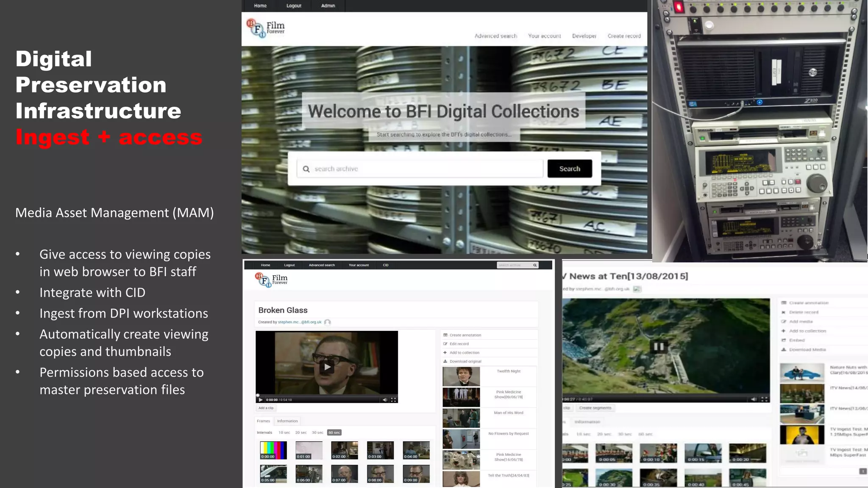Open the Your account link on the welcome page header
Viewport: 868px width, 488px height.
click(x=544, y=36)
